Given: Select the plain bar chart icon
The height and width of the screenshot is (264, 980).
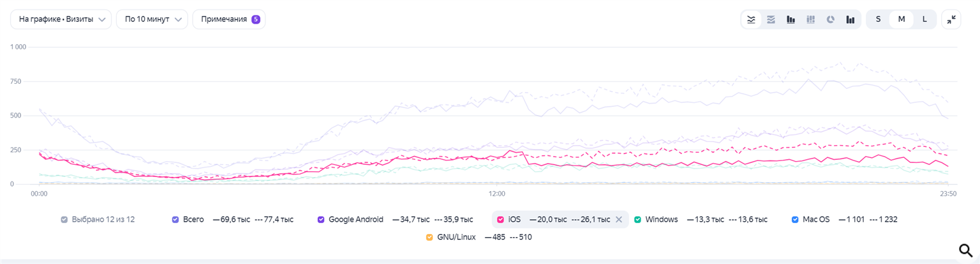Looking at the screenshot, I should 850,19.
